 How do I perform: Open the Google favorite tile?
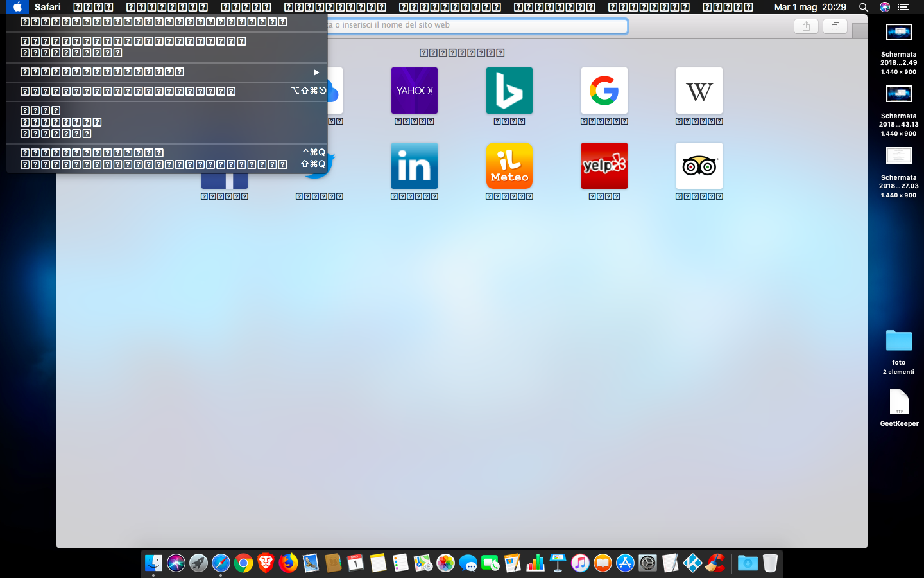coord(604,91)
